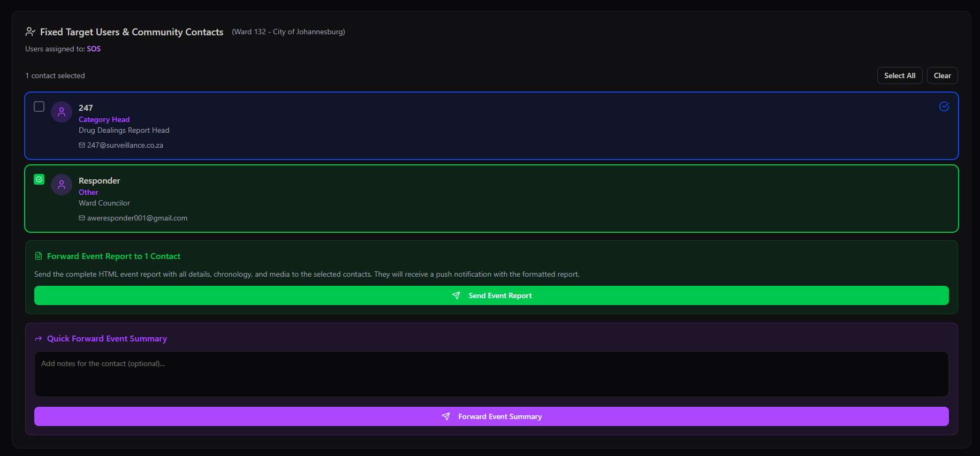This screenshot has height=456, width=980.
Task: Click the Category Head label
Action: click(x=104, y=119)
